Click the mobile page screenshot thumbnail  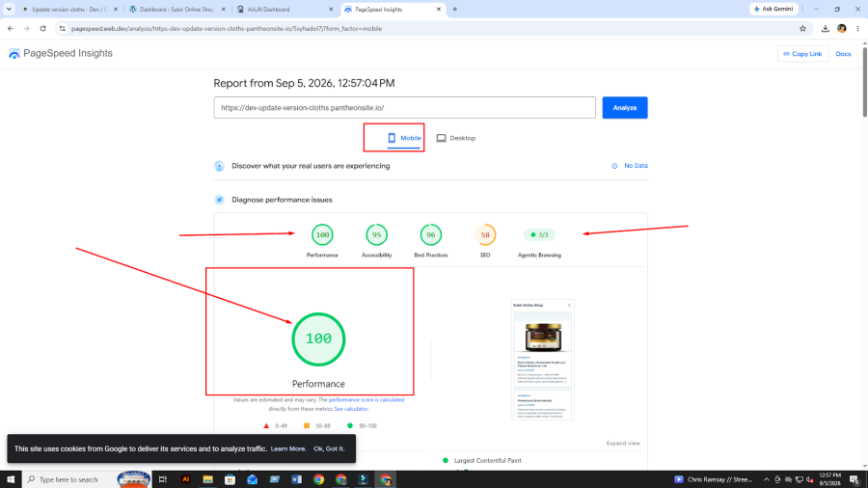pos(542,360)
